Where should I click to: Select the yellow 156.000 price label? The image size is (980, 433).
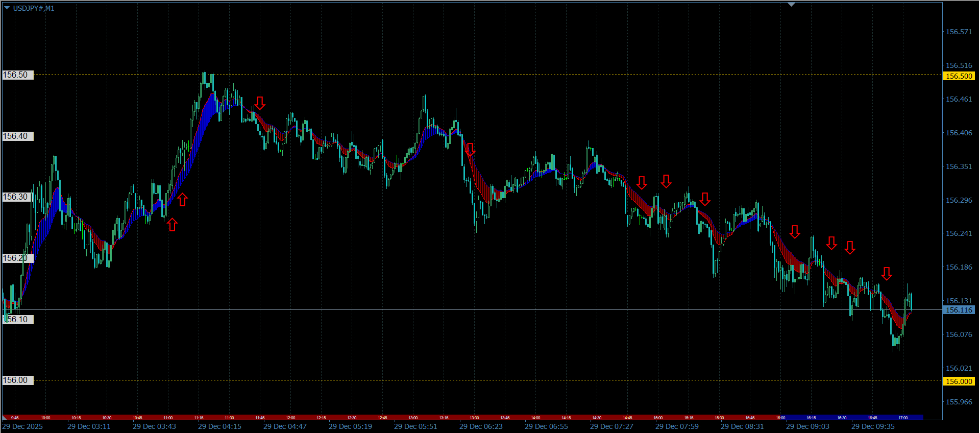(959, 381)
